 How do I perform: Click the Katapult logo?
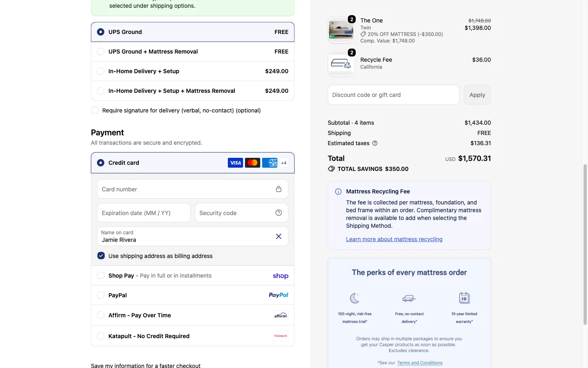point(281,336)
